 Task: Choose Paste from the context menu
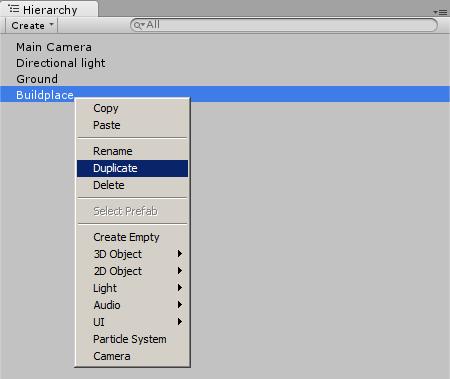click(x=132, y=125)
